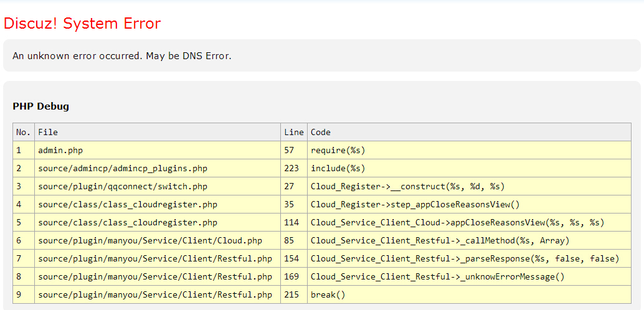Select the '_callMethod(%s, Array)' code cell

coord(469,241)
